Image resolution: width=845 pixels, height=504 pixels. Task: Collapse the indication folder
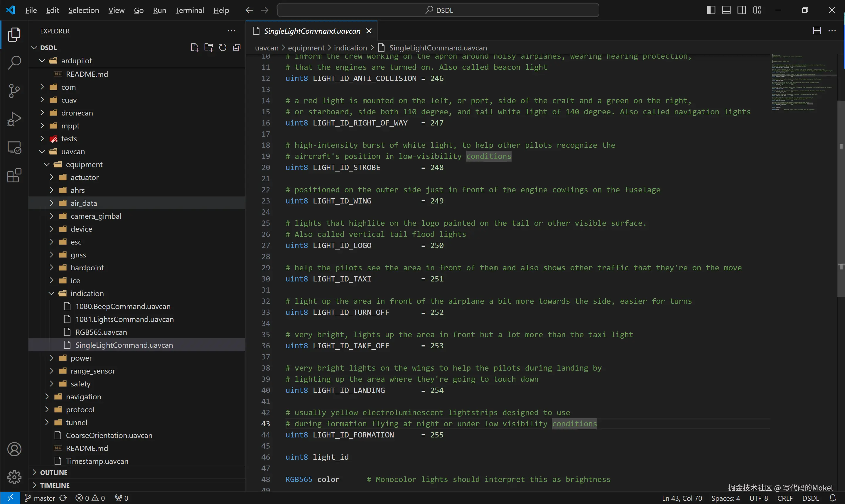coord(87,293)
